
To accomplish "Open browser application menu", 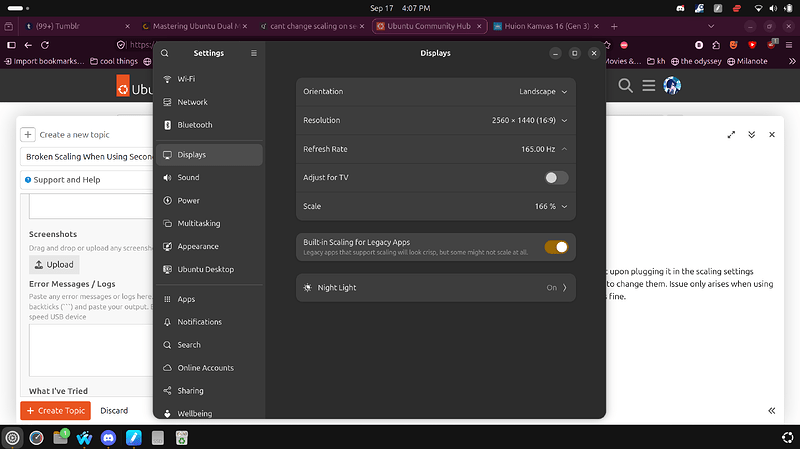I will (x=789, y=45).
